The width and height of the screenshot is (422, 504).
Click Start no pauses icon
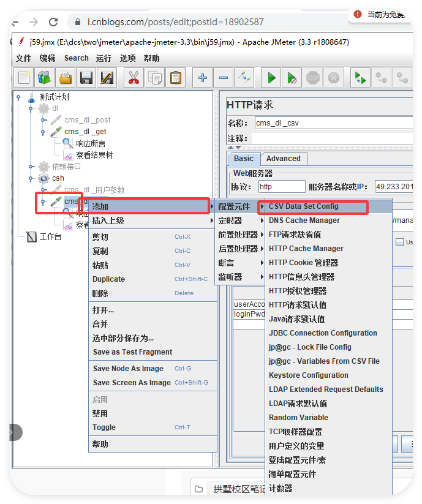pos(292,78)
